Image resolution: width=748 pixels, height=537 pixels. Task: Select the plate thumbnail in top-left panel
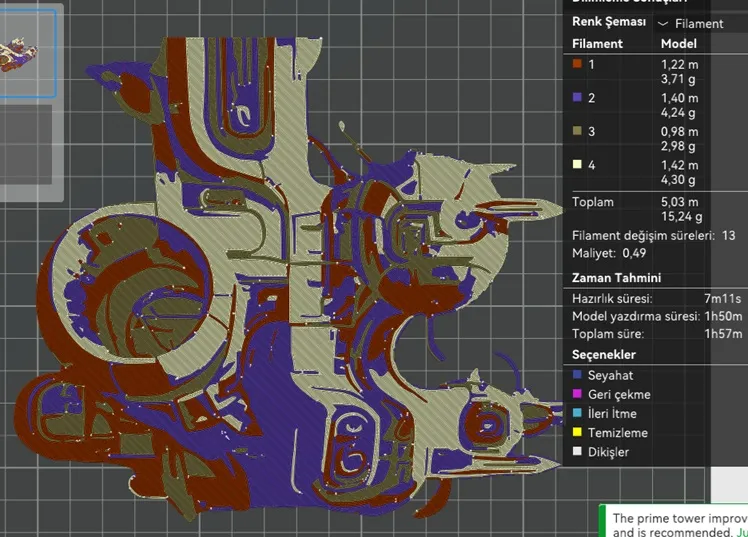click(26, 53)
